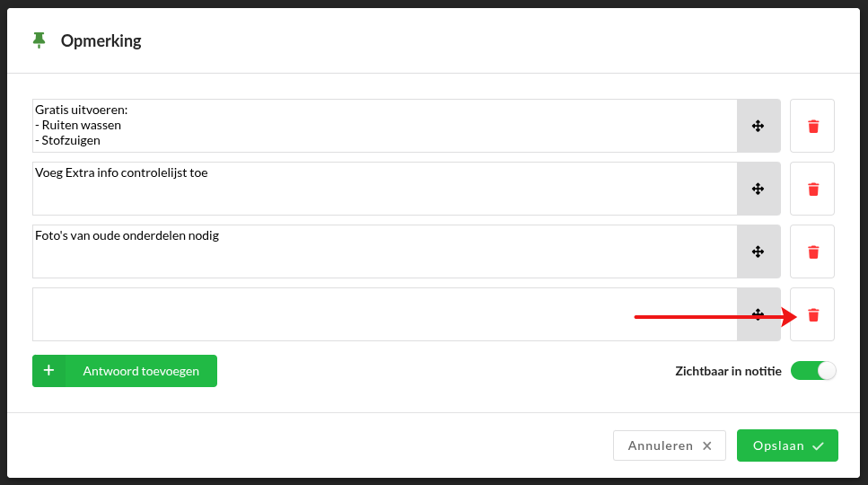Edit the 'Foto's van oude onderdelen nodig' field

pos(384,251)
